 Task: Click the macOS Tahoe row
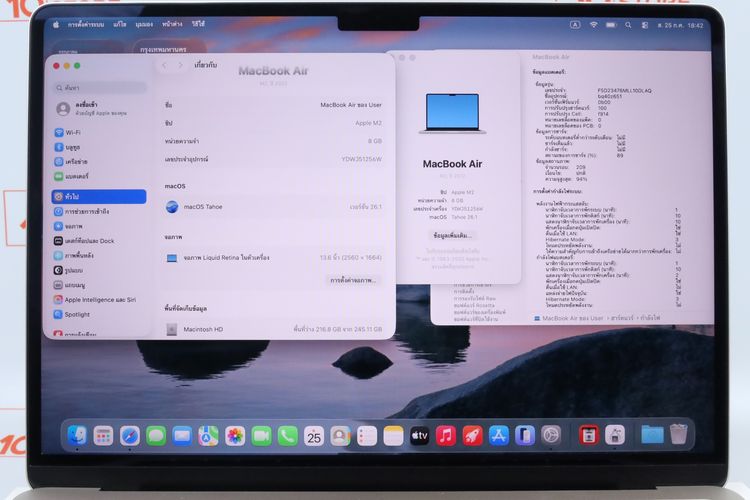click(x=273, y=207)
